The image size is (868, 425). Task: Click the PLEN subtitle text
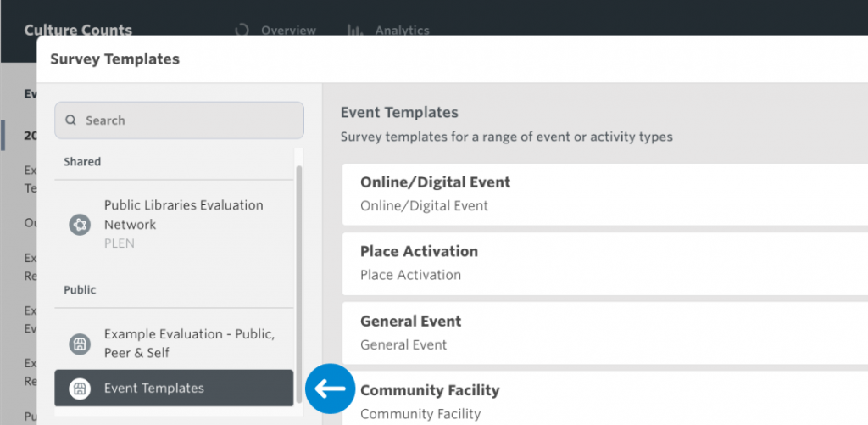coord(119,243)
